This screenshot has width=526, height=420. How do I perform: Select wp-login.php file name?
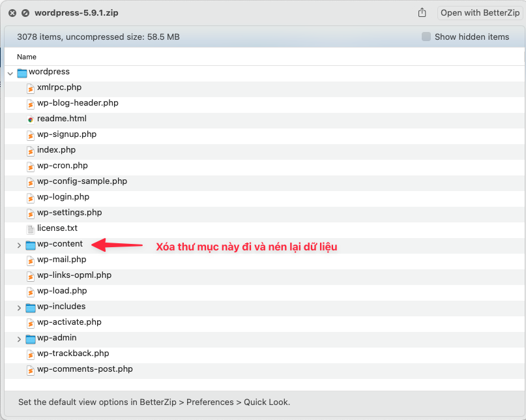(x=63, y=197)
